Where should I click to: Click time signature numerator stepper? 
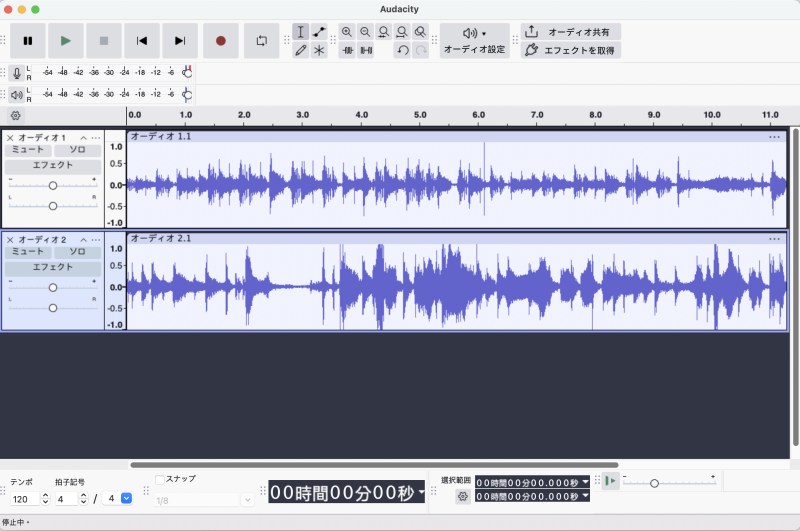click(84, 499)
